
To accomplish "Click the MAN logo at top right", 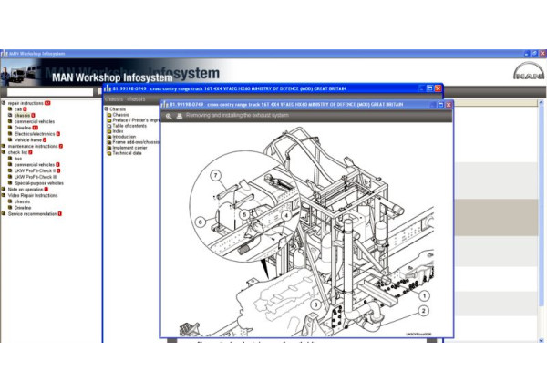I will click(528, 73).
